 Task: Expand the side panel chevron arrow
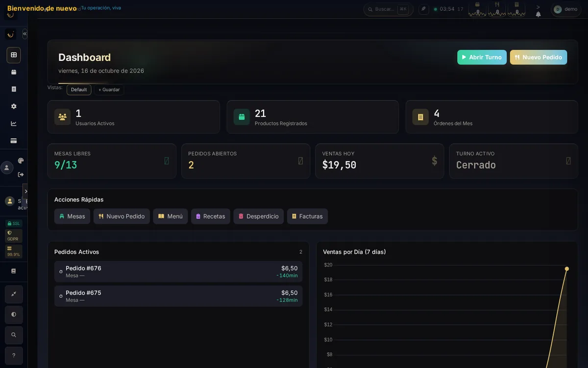pos(25,191)
